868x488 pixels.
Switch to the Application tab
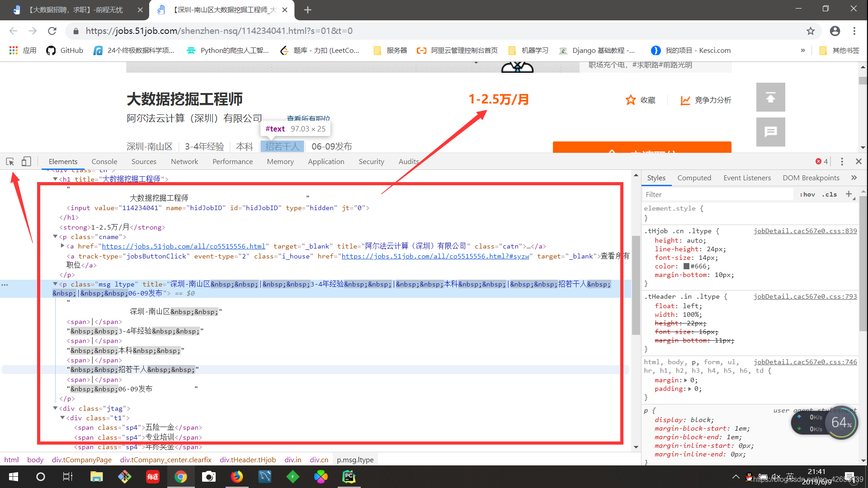click(326, 161)
